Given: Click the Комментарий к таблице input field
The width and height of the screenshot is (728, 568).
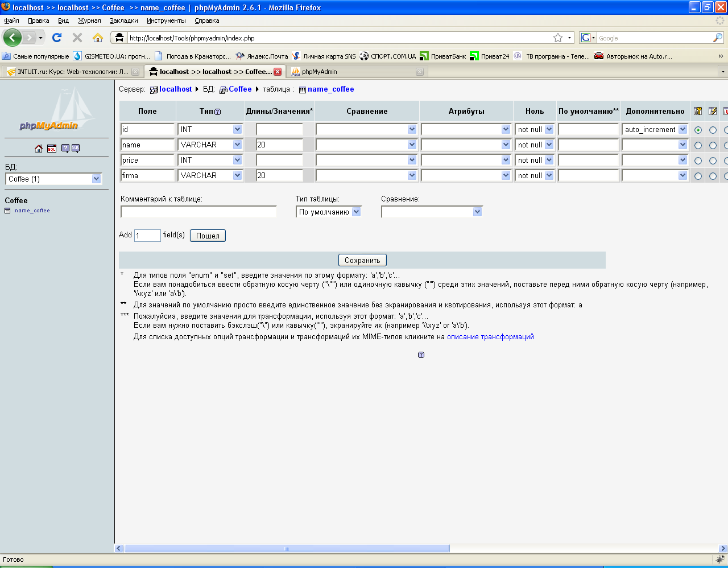Looking at the screenshot, I should (x=198, y=212).
